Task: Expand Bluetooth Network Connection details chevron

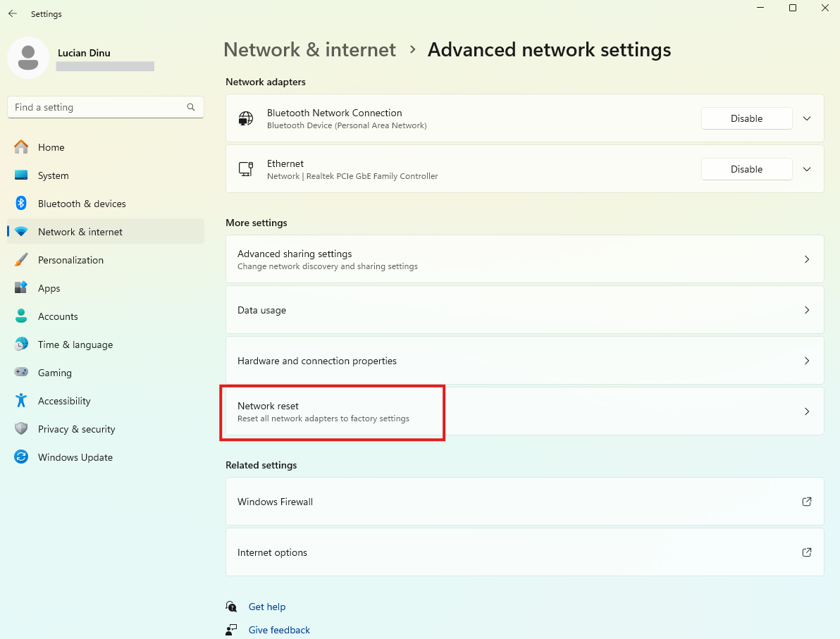Action: [807, 118]
